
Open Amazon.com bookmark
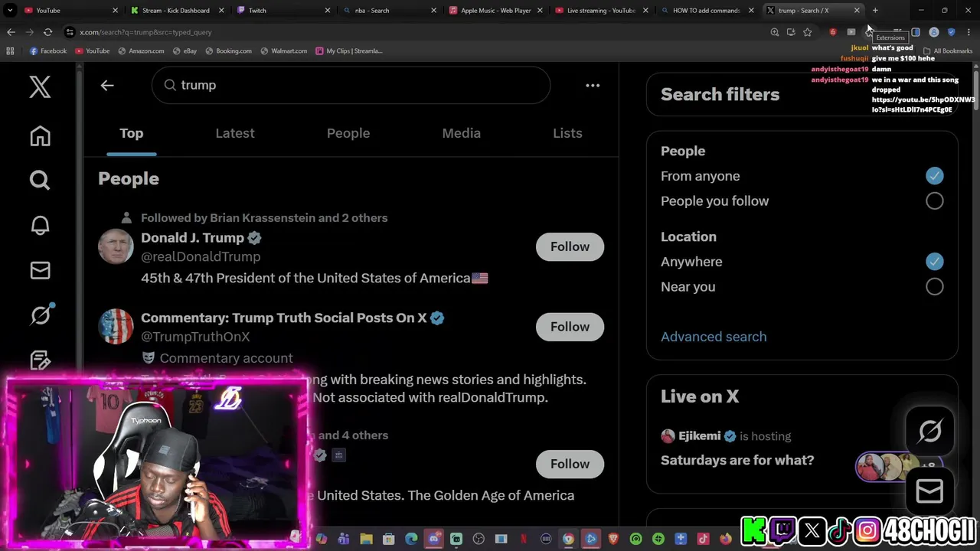(141, 51)
